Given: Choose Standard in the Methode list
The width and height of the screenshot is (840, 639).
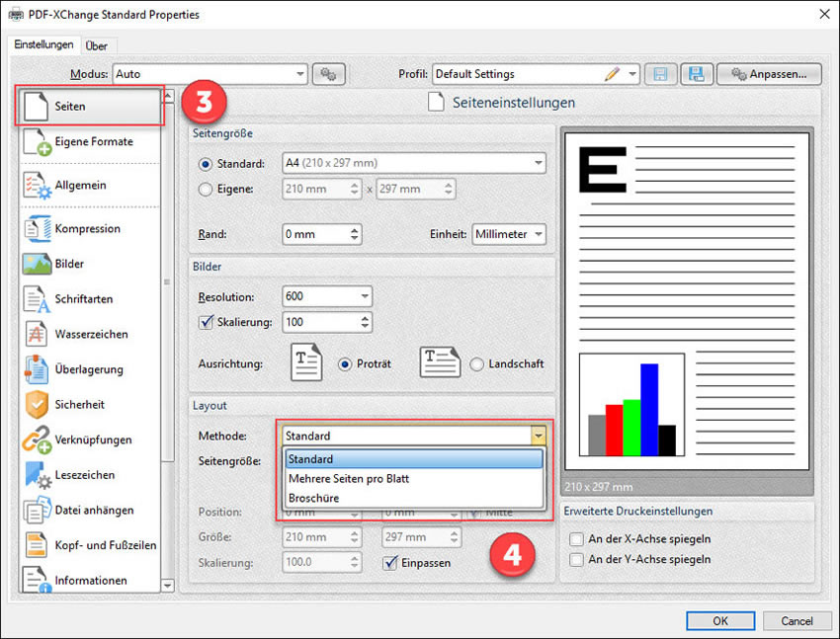Looking at the screenshot, I should (414, 459).
